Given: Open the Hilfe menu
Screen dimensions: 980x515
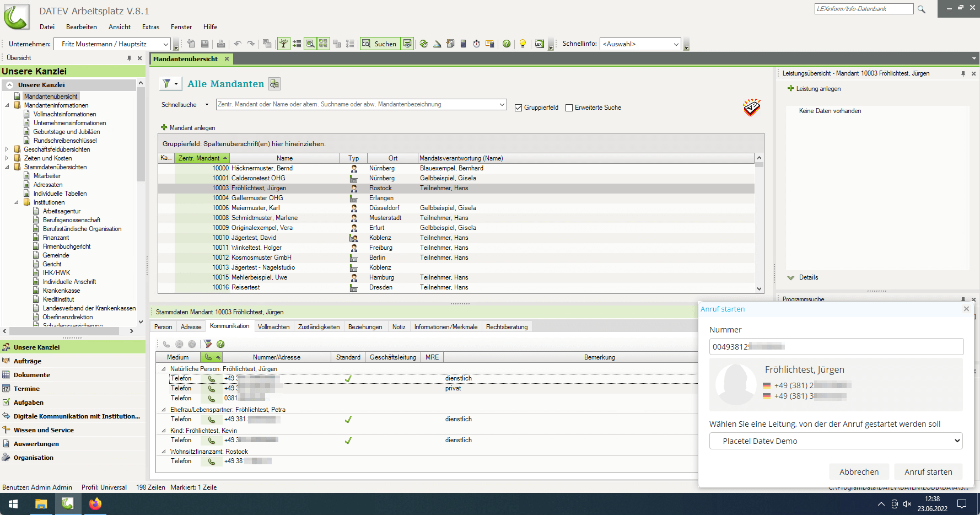Looking at the screenshot, I should pyautogui.click(x=210, y=27).
